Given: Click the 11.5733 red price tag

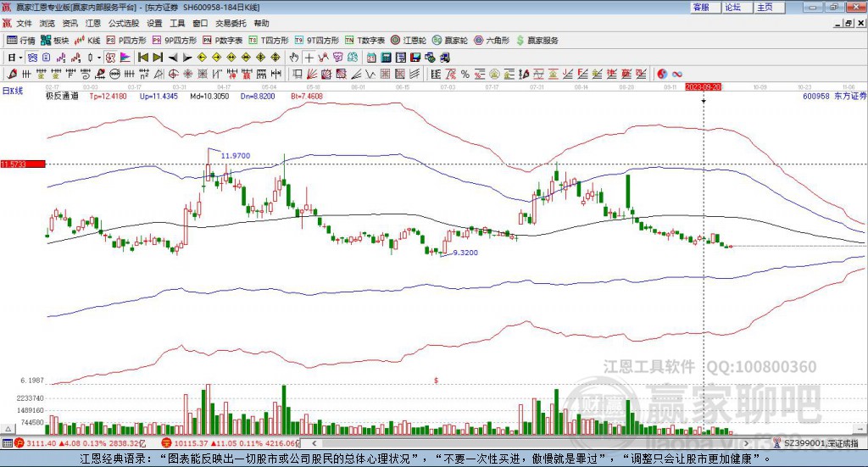Looking at the screenshot, I should click(23, 164).
